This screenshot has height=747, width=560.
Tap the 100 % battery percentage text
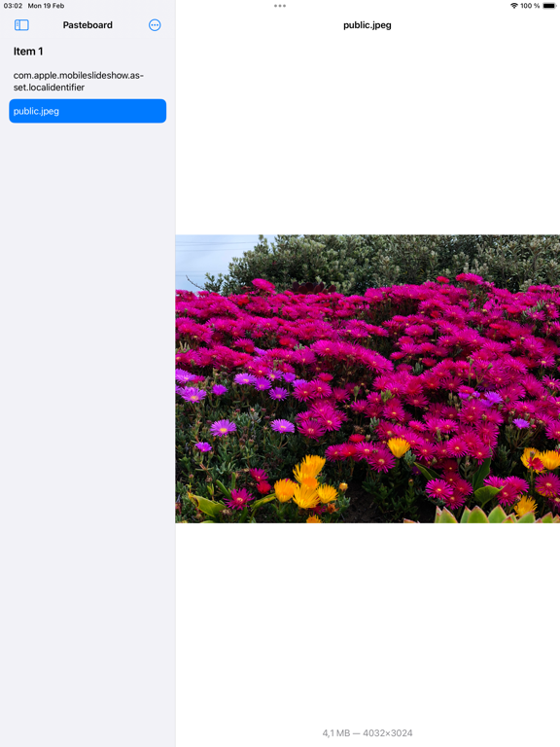[530, 6]
